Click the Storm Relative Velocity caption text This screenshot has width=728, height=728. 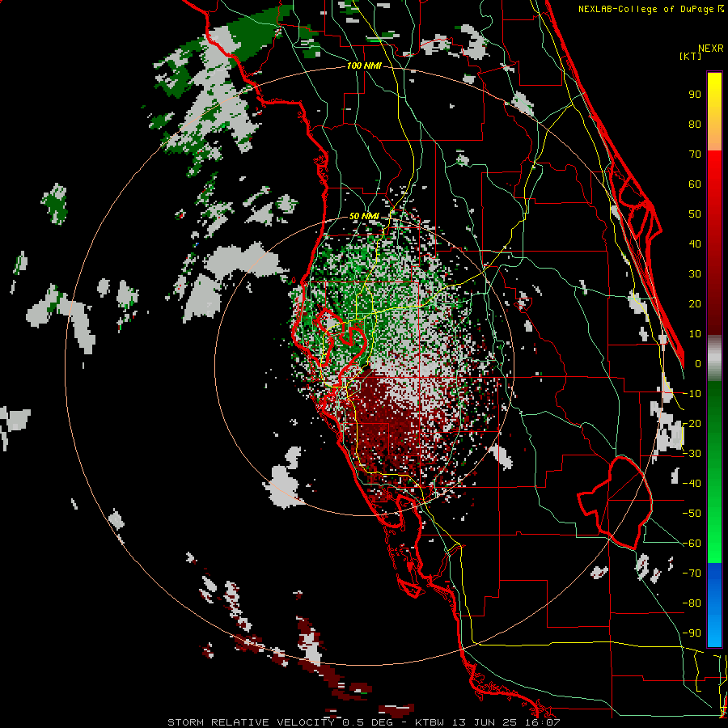coord(363,722)
